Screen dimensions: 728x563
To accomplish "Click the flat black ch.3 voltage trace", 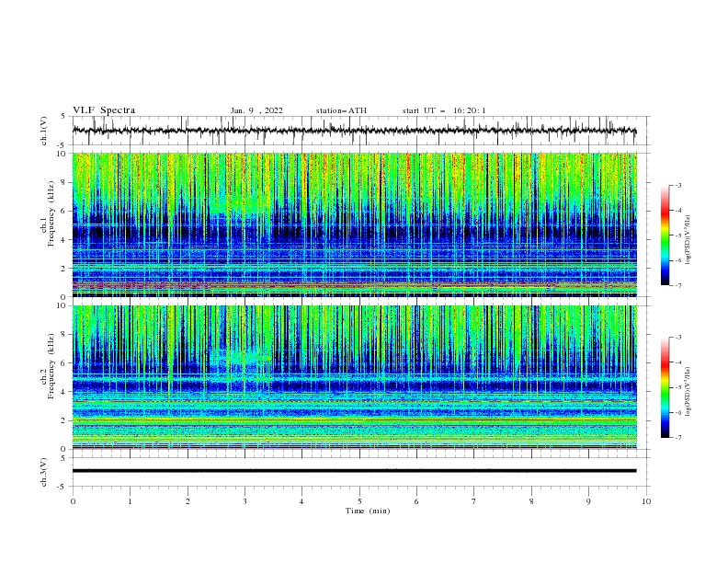I will click(x=354, y=471).
